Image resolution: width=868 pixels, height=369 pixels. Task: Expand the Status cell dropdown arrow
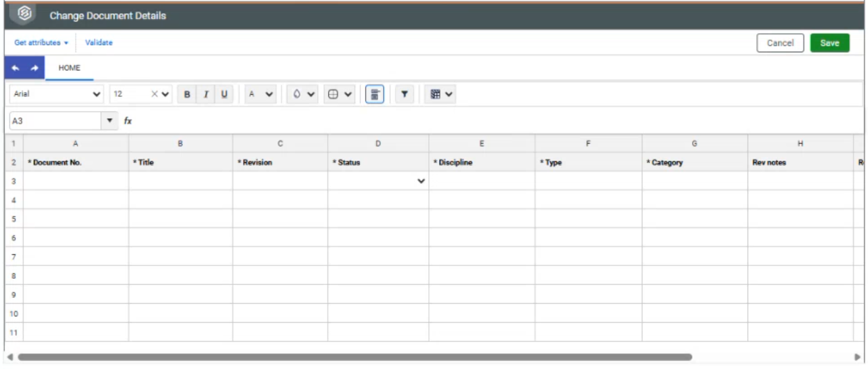point(421,181)
